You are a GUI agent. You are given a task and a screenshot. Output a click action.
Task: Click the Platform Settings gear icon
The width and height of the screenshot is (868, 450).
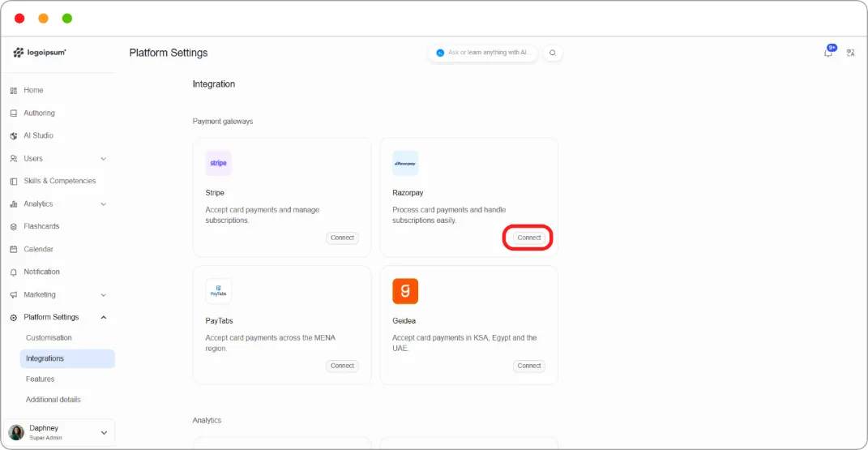pos(14,318)
